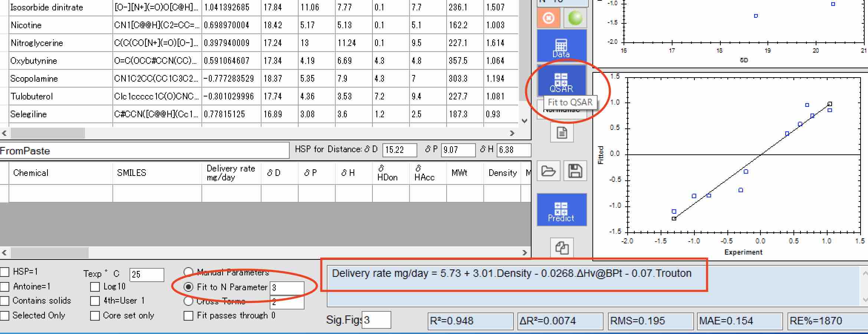Save with floppy disk icon
This screenshot has width=868, height=334.
pos(575,171)
